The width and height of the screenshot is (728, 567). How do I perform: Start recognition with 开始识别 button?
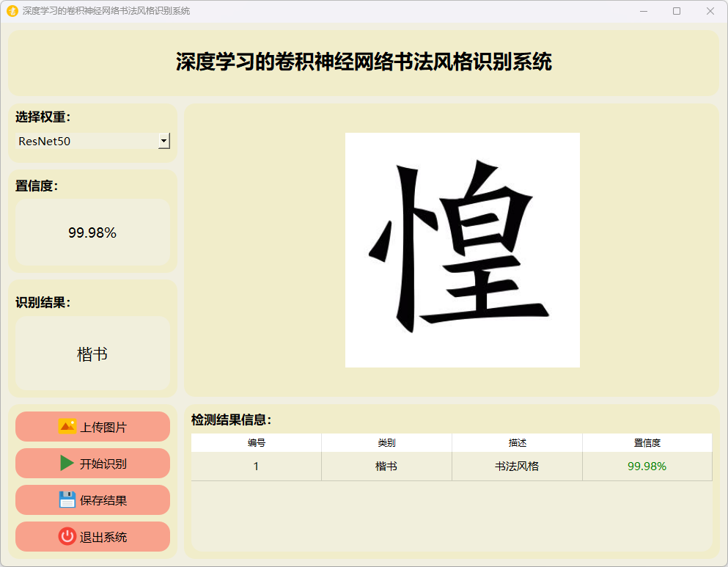92,464
